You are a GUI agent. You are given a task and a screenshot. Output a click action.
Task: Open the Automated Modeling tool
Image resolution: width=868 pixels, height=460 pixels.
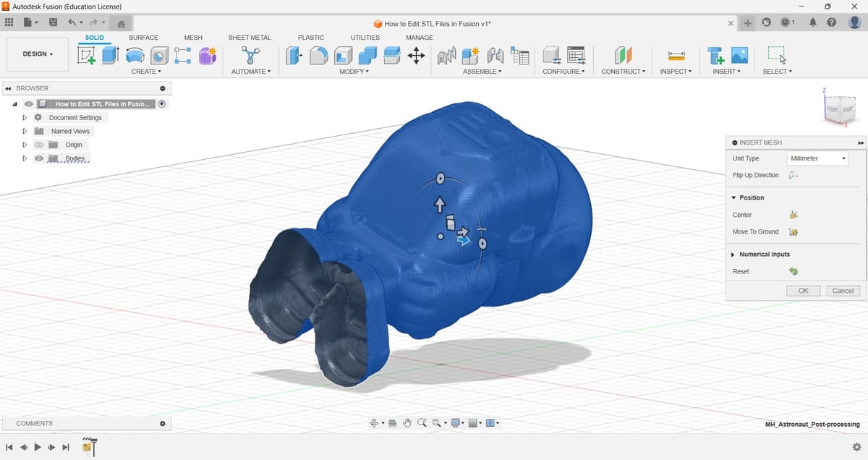pos(251,56)
